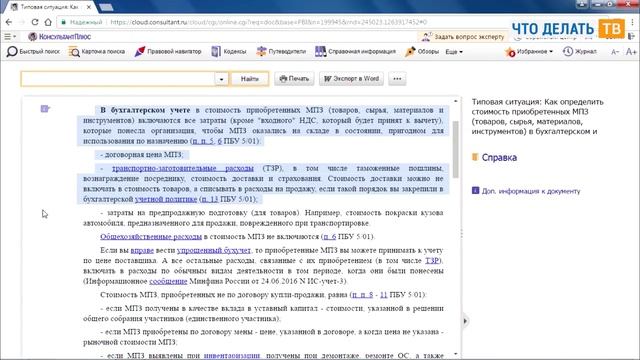Open Справочная информация
The height and width of the screenshot is (360, 640).
(356, 51)
